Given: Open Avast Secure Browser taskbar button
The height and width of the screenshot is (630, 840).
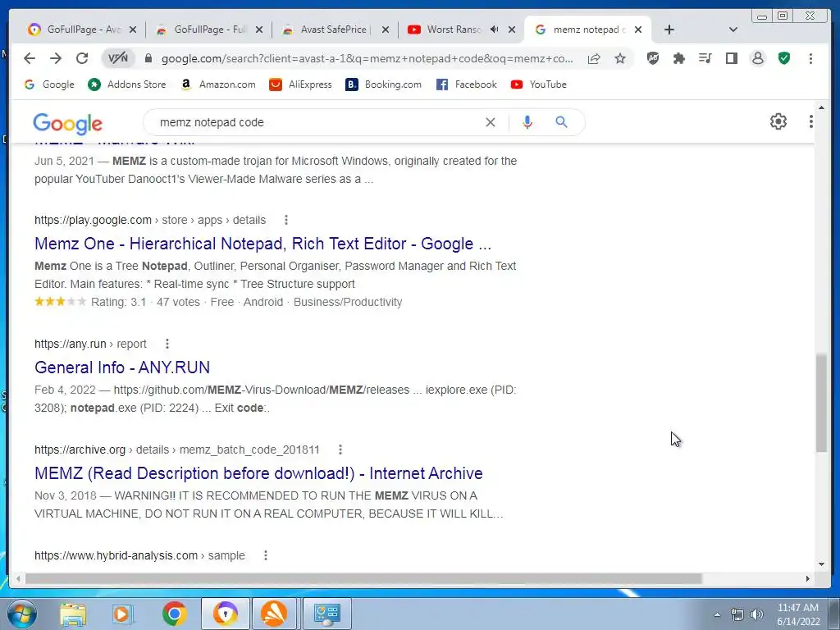Looking at the screenshot, I should tap(226, 614).
